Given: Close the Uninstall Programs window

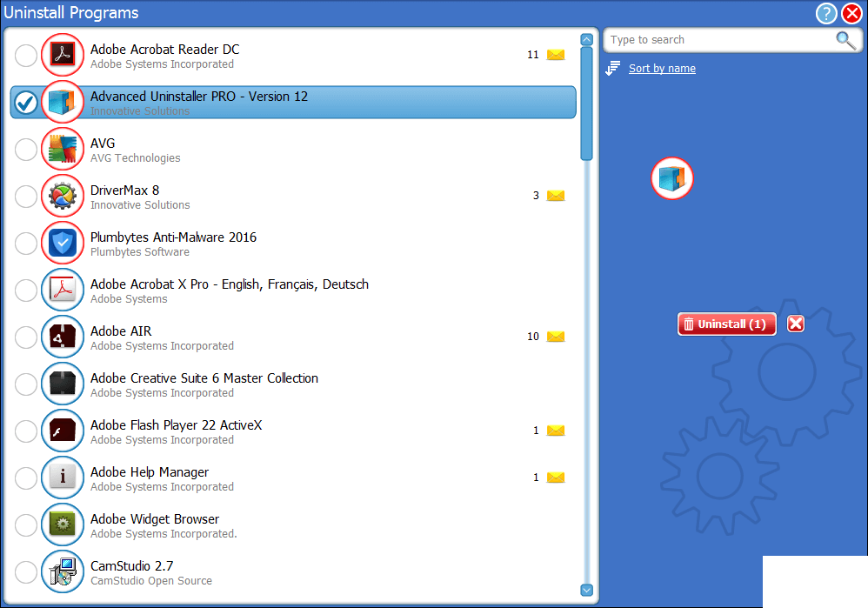Looking at the screenshot, I should (x=852, y=13).
